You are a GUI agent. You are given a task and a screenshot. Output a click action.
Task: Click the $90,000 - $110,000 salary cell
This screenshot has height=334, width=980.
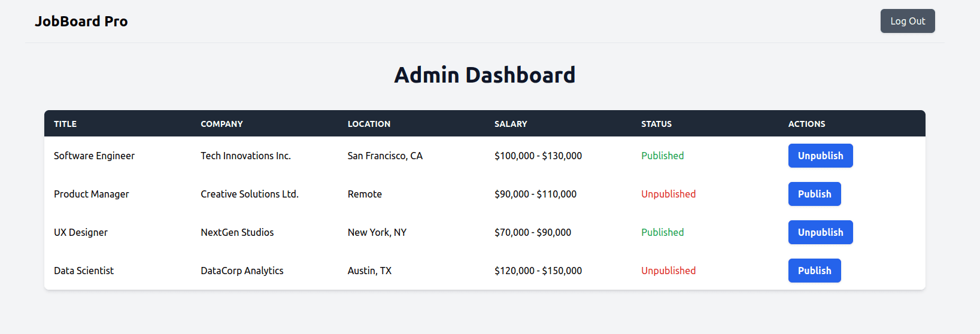coord(535,194)
